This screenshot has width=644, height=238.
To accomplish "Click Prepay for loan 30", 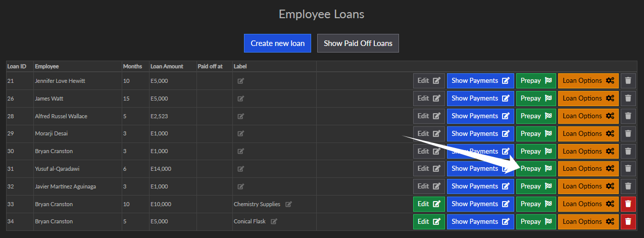I will (536, 151).
